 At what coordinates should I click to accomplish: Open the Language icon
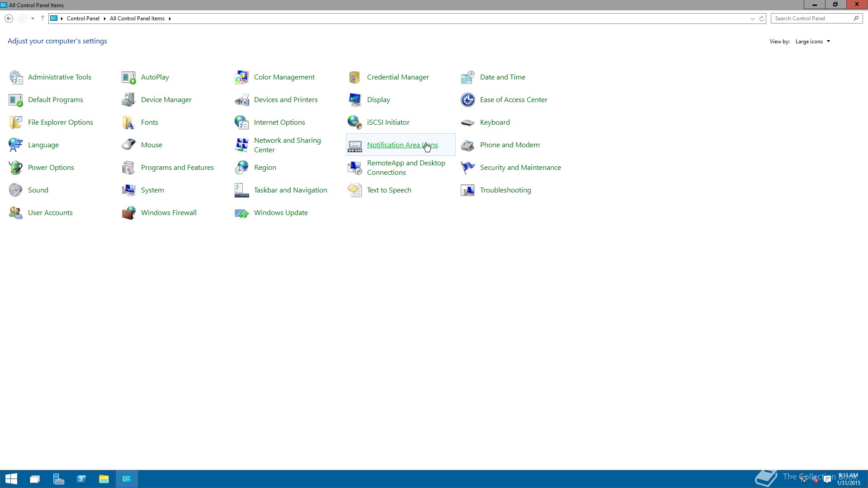(16, 145)
